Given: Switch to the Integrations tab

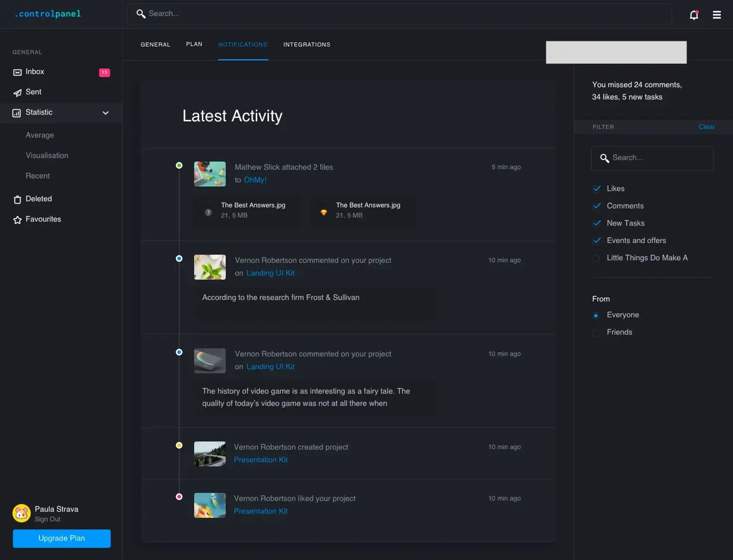Looking at the screenshot, I should click(x=307, y=45).
